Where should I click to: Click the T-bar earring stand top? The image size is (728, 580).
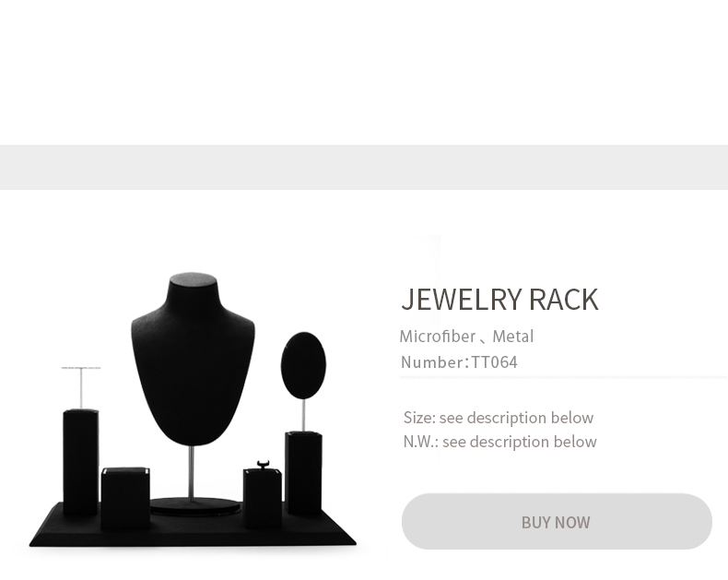(x=81, y=369)
